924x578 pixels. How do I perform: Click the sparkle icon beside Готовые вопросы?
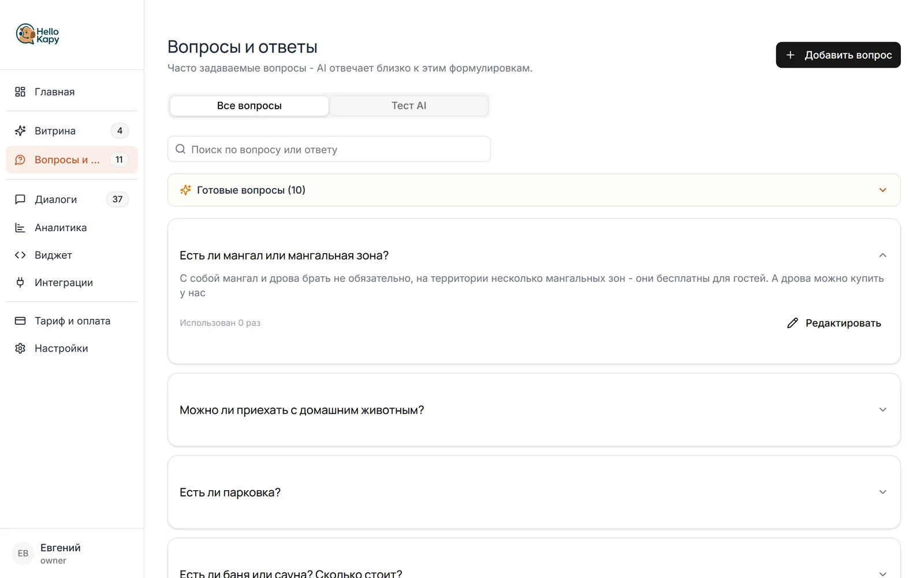click(185, 190)
